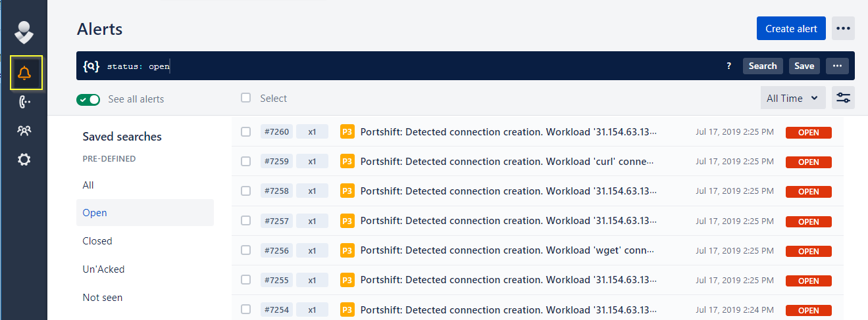Open Alerts bell in sidebar

tap(24, 73)
